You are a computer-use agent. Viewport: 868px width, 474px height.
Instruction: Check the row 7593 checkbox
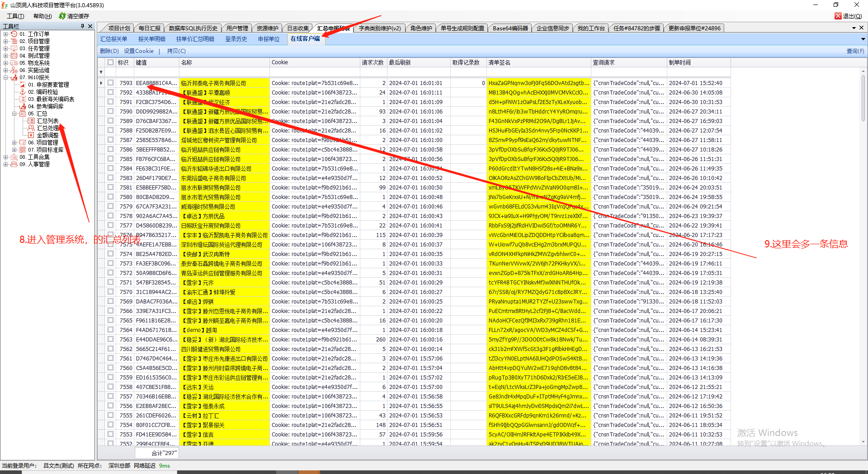pos(110,83)
